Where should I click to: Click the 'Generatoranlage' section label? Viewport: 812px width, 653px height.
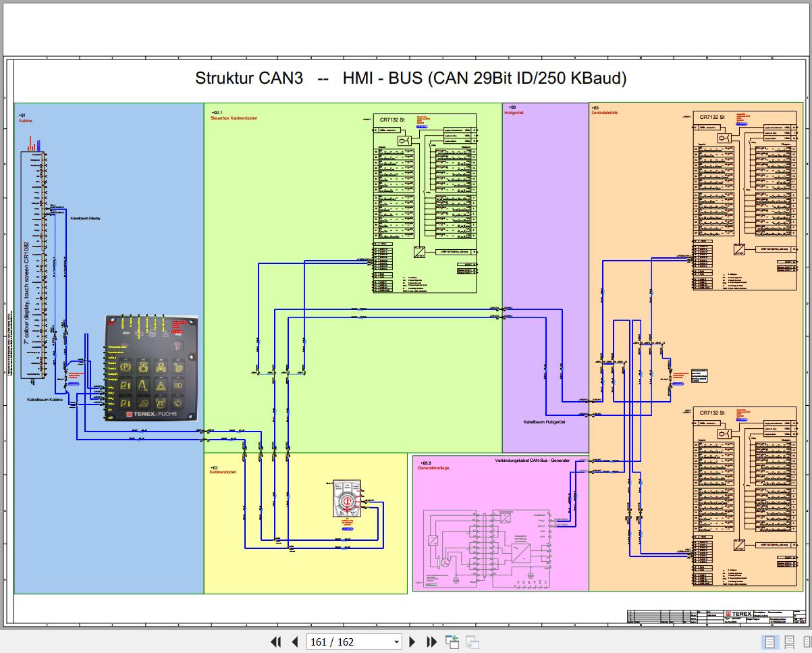(433, 467)
